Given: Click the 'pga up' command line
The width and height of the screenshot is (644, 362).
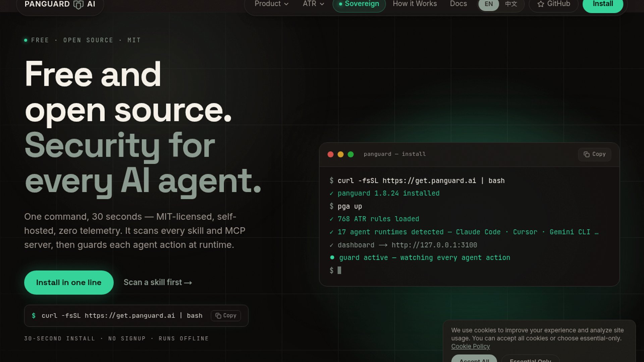Looking at the screenshot, I should tap(346, 206).
